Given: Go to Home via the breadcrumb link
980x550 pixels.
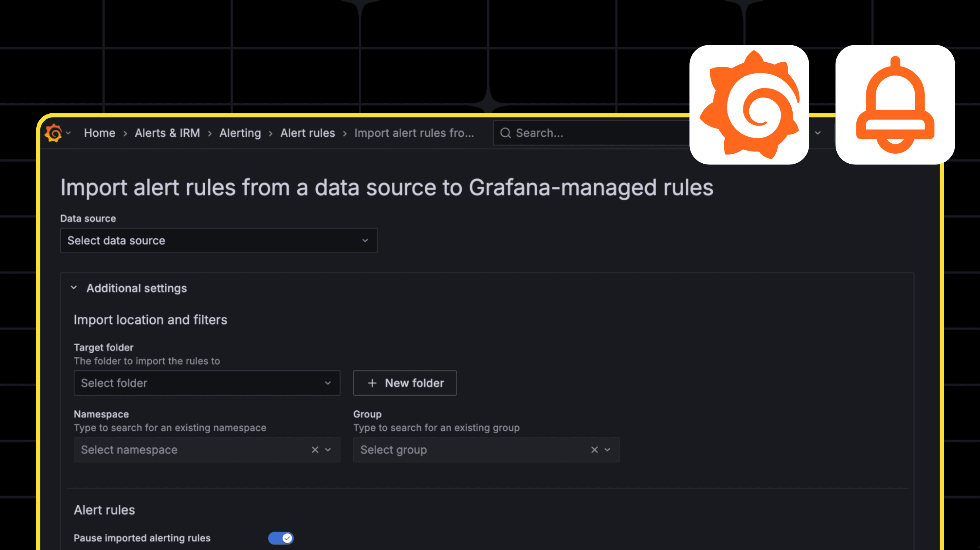Looking at the screenshot, I should pos(99,133).
